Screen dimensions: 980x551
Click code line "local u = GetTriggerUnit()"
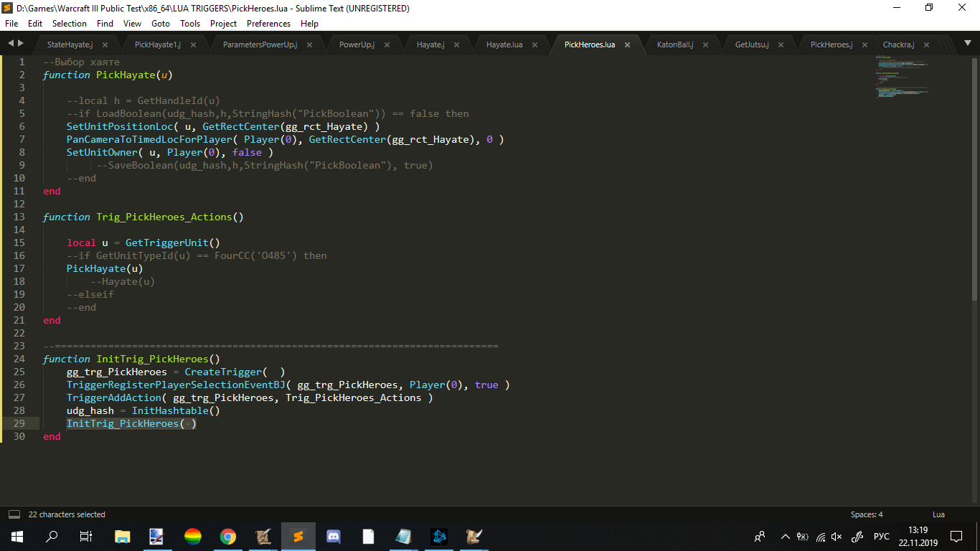coord(143,242)
